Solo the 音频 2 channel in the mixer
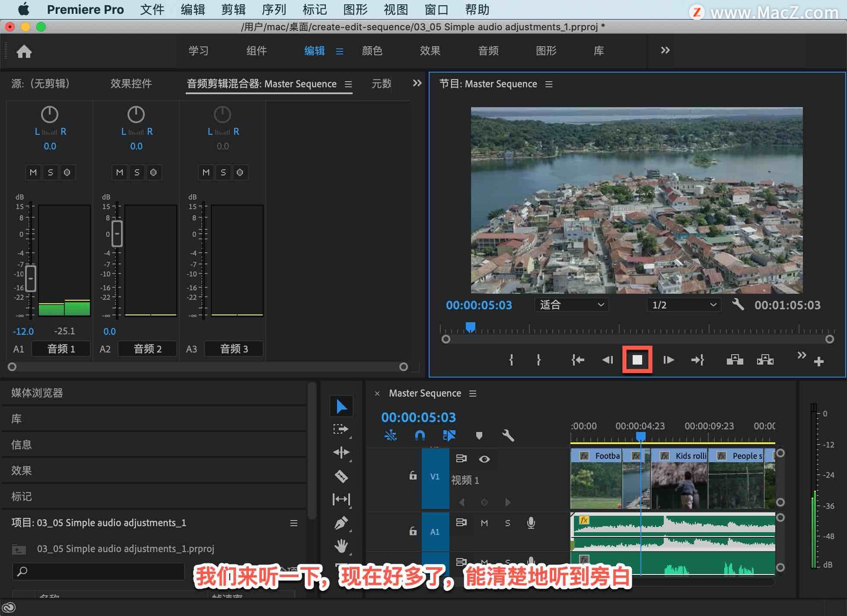This screenshot has height=616, width=847. tap(137, 172)
